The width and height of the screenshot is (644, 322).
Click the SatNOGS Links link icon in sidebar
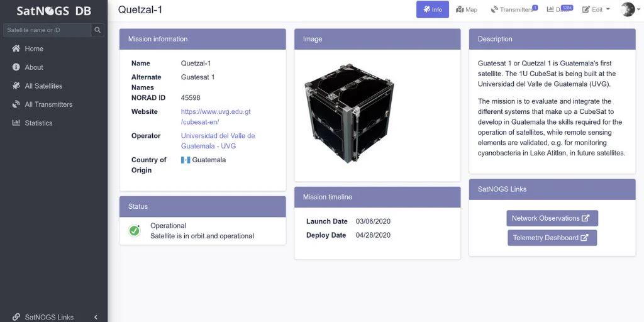coord(16,317)
